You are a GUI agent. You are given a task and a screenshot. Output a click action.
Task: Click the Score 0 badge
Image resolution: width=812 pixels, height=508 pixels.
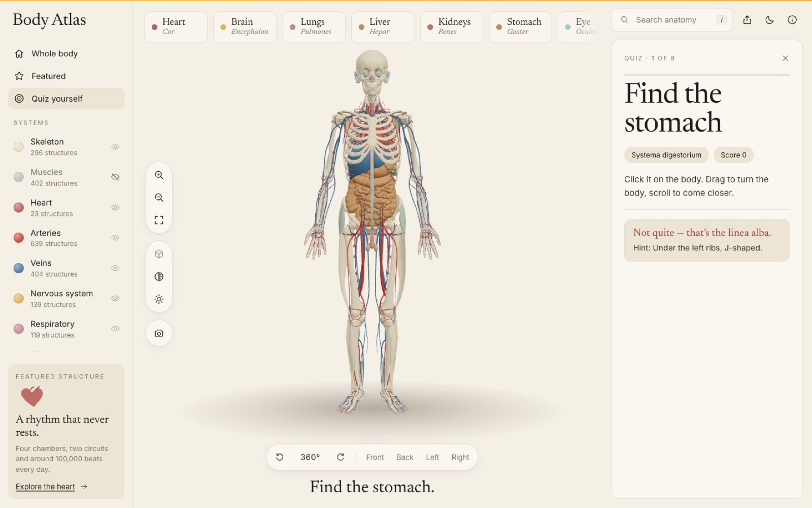(x=733, y=155)
